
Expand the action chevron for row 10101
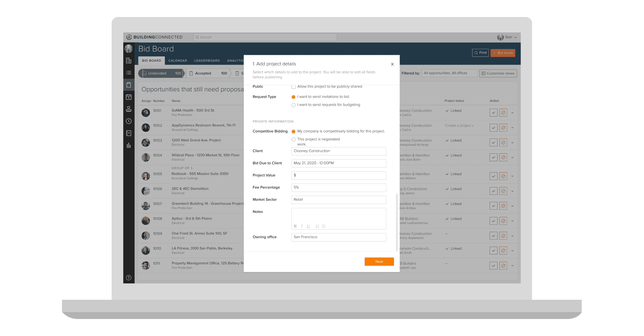(512, 113)
